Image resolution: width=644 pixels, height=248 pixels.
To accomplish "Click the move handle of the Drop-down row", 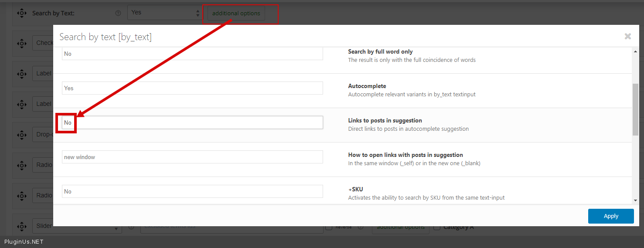I will tap(22, 135).
